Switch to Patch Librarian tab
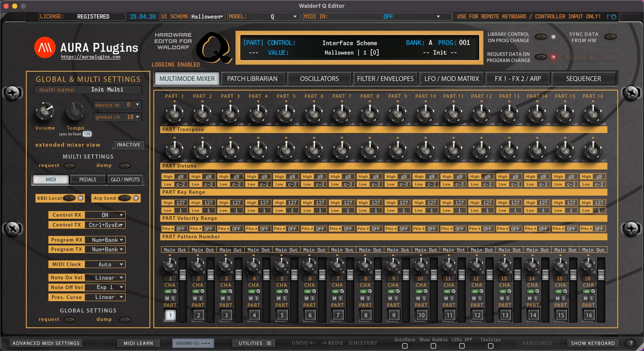The image size is (644, 351). (252, 79)
